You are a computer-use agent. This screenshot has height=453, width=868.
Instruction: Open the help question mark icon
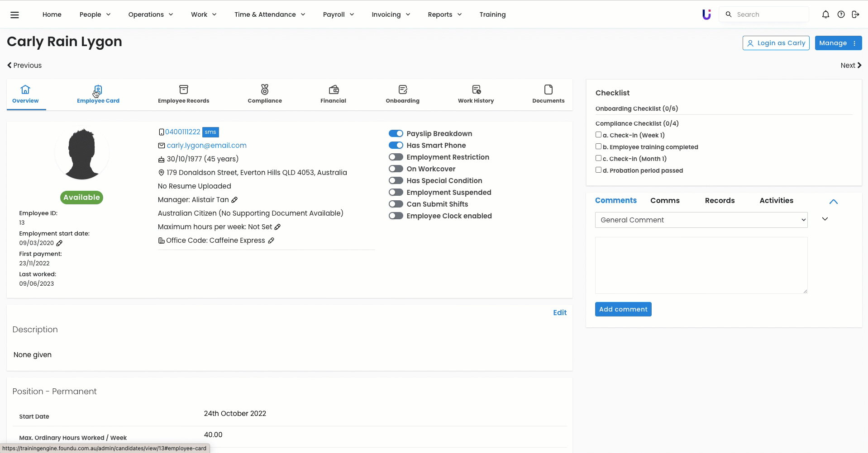point(841,14)
